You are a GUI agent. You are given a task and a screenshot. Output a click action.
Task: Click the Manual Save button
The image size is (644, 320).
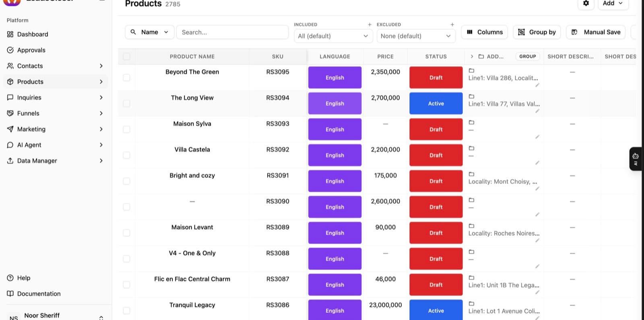596,32
